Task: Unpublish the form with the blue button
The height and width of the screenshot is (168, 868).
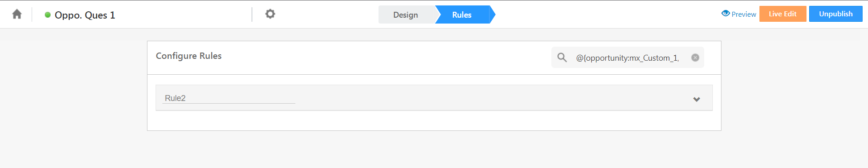Action: click(835, 14)
